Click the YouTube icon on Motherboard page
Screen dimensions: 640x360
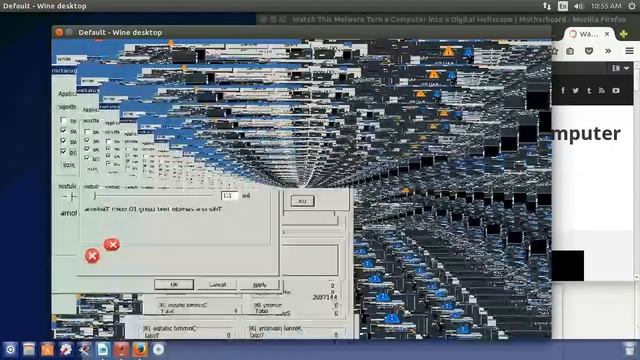point(616,91)
